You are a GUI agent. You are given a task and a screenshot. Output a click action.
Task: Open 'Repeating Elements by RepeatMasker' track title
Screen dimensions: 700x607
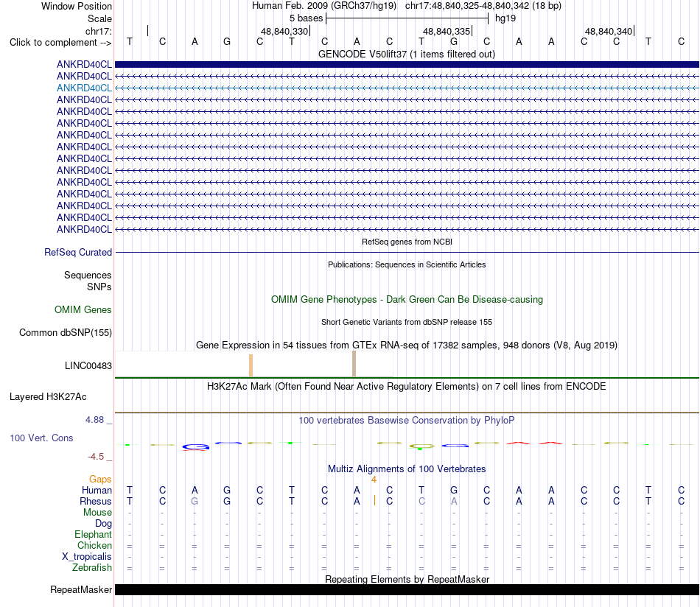point(407,579)
